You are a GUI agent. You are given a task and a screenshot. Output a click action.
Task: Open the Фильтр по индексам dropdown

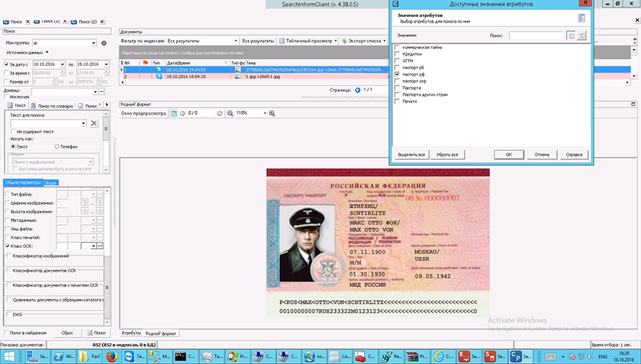tap(236, 41)
